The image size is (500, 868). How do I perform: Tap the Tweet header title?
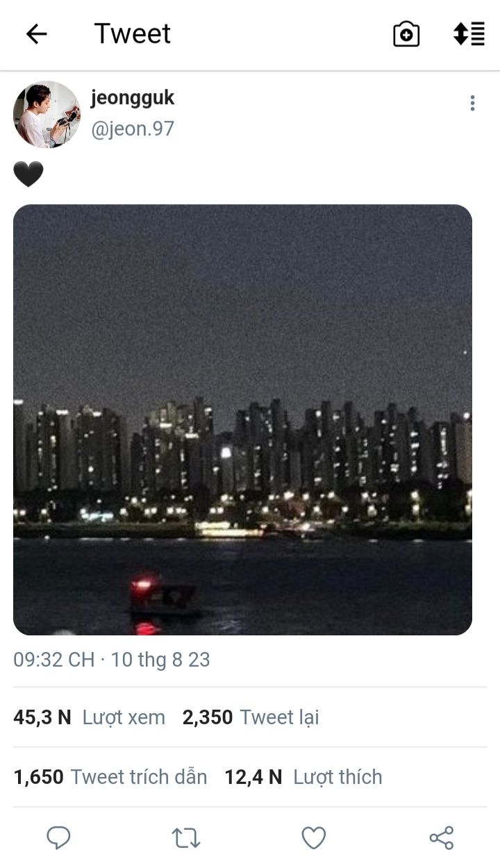[133, 33]
